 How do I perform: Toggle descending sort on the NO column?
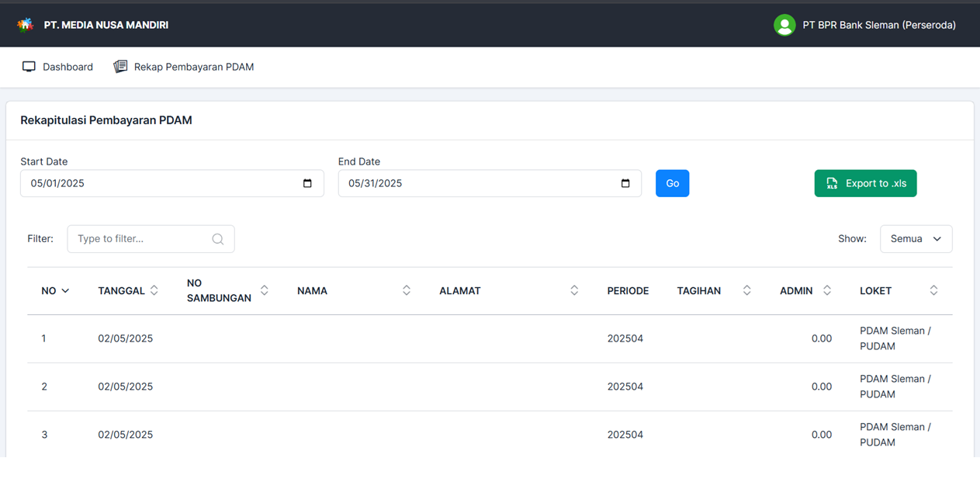coord(64,291)
